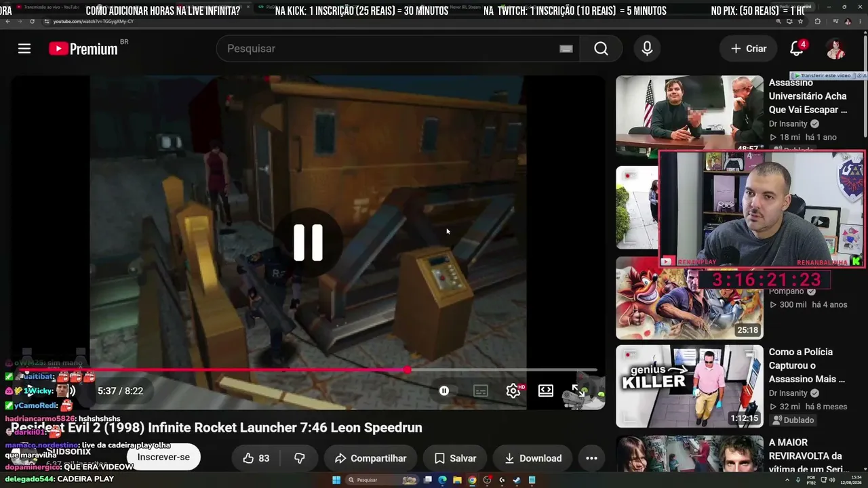Open the on-screen keyboard in search box

coord(566,49)
